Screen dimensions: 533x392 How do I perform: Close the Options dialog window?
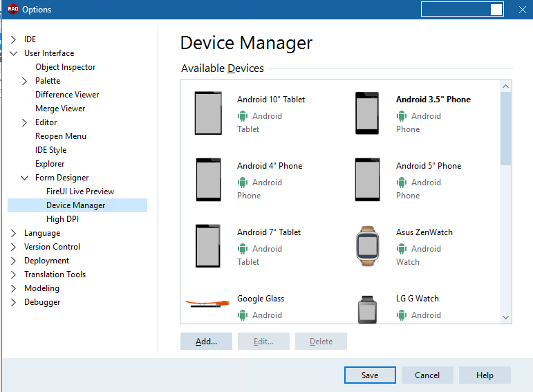pyautogui.click(x=523, y=10)
